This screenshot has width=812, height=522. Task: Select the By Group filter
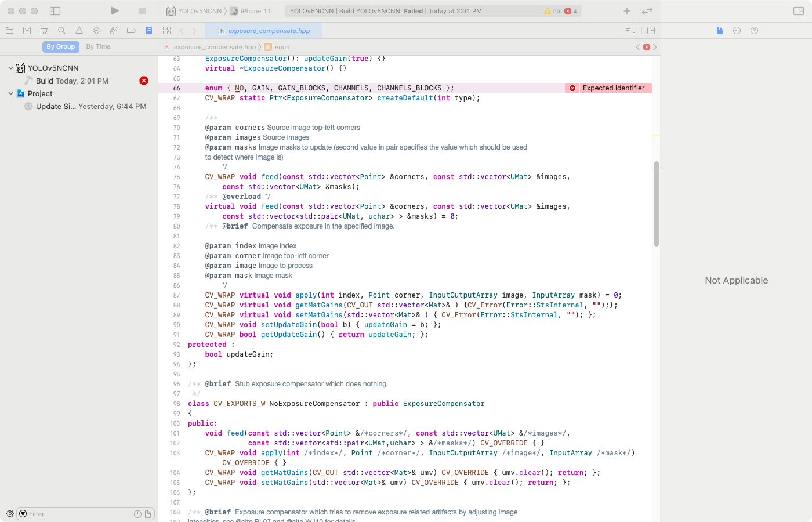pos(61,47)
